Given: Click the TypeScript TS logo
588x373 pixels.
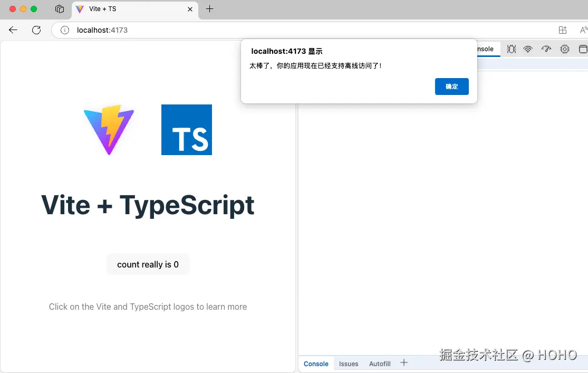Looking at the screenshot, I should pos(187,130).
